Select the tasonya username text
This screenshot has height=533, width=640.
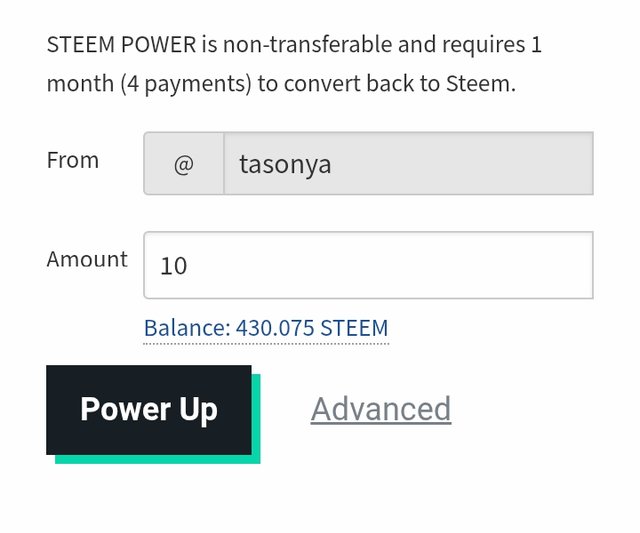[285, 165]
